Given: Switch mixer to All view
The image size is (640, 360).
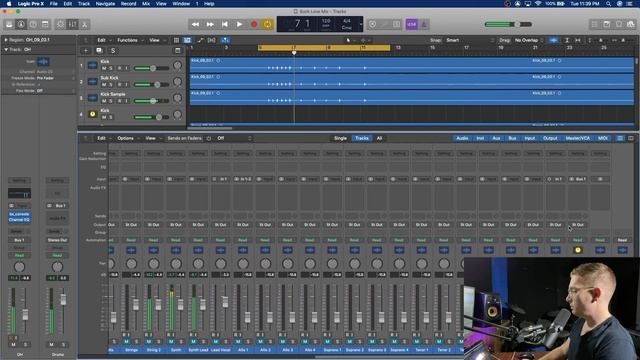Looking at the screenshot, I should 380,138.
